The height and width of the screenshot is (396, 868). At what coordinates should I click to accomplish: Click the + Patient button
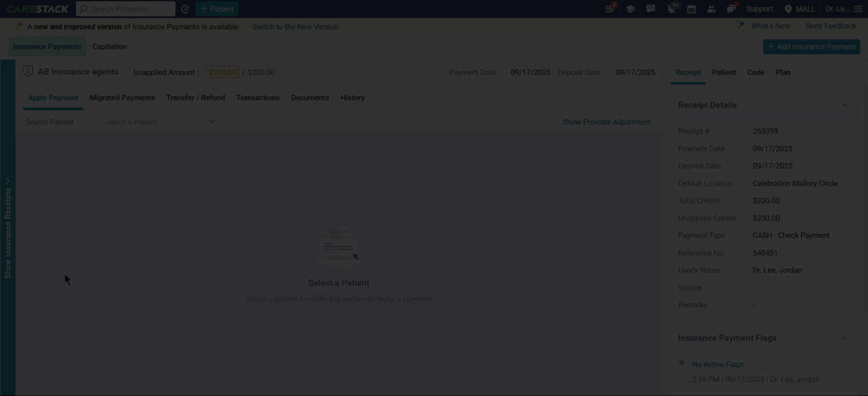tap(217, 9)
